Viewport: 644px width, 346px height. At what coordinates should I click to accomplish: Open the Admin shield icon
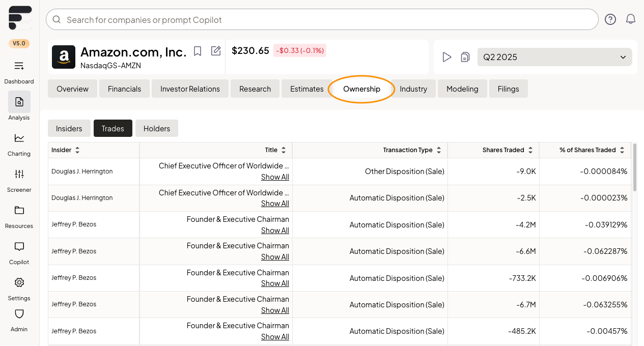coord(19,313)
